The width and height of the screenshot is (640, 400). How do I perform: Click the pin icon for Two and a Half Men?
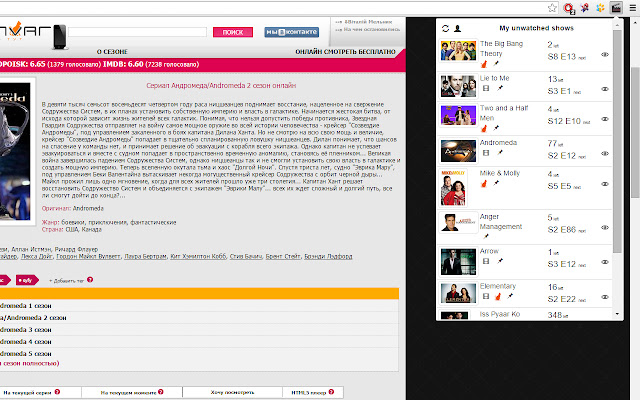[x=496, y=128]
